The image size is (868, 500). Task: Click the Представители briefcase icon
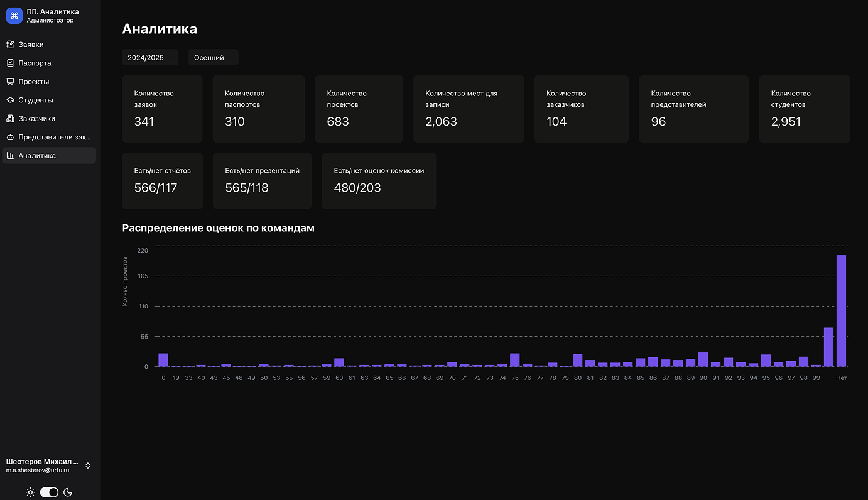pos(10,137)
